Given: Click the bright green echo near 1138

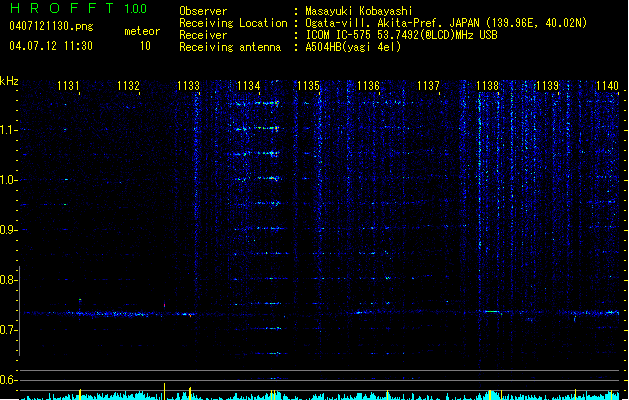Looking at the screenshot, I should click(x=492, y=311).
